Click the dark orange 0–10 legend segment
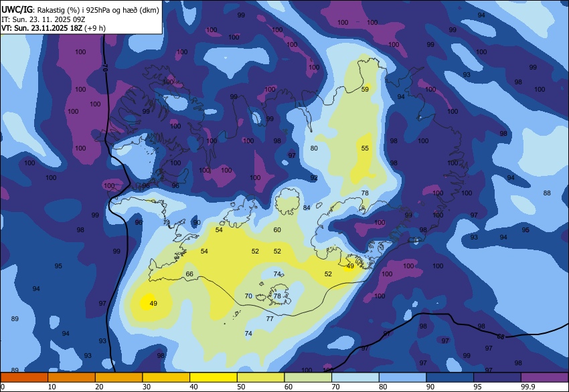569x392 pixels. pos(24,377)
